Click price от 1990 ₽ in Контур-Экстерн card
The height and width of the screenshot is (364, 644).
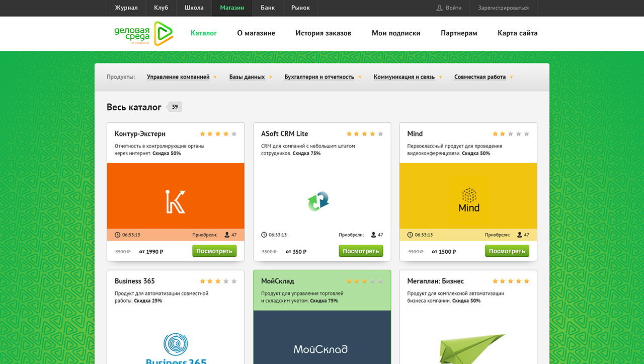151,252
